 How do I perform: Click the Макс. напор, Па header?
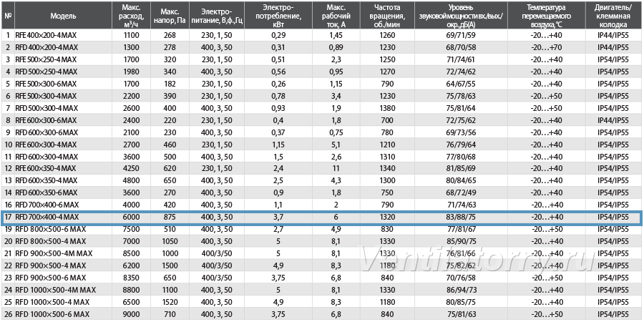click(x=170, y=16)
